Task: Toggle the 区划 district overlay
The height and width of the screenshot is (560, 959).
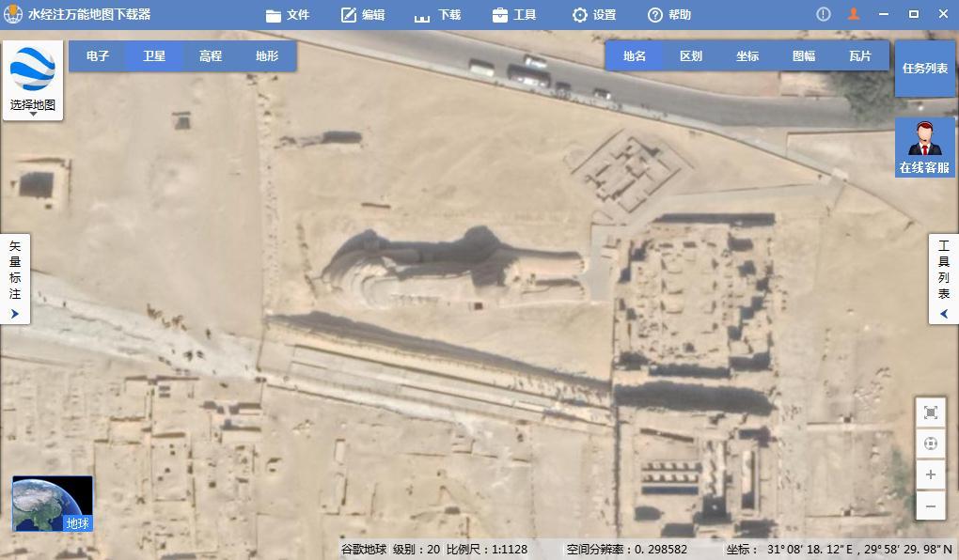Action: [x=690, y=55]
